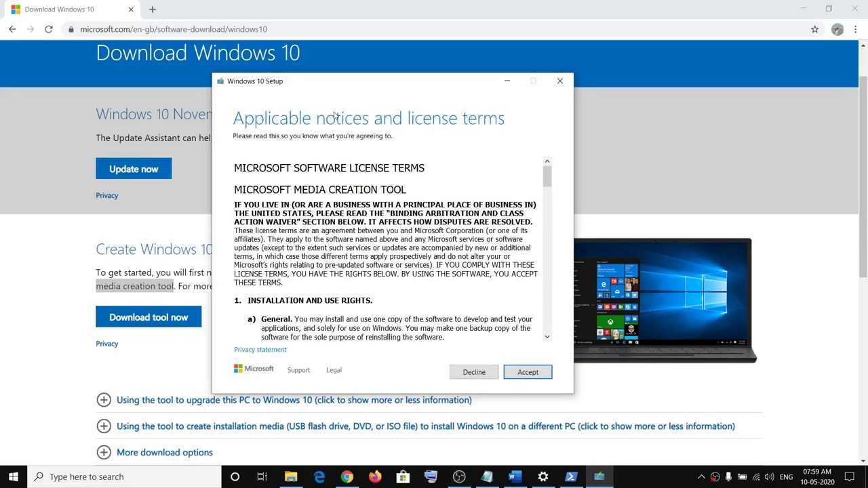Expand 'Using the tool to create installation media'
Image resolution: width=868 pixels, height=488 pixels.
tap(416, 426)
